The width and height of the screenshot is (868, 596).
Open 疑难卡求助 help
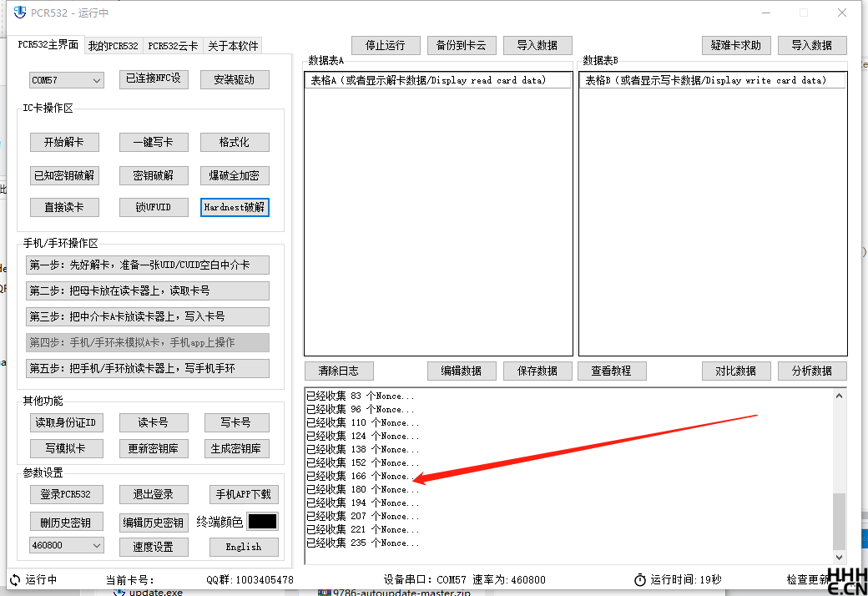point(736,45)
